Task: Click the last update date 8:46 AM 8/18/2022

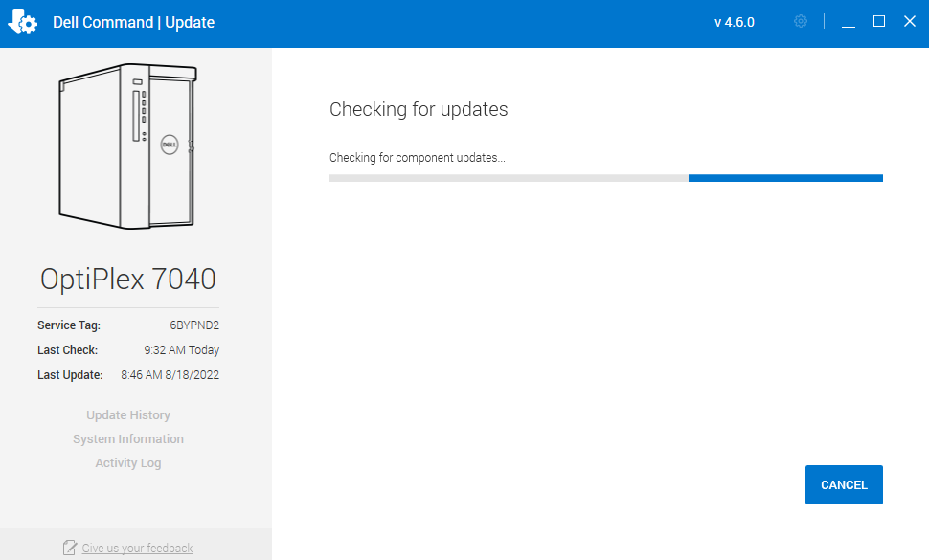Action: pos(170,374)
